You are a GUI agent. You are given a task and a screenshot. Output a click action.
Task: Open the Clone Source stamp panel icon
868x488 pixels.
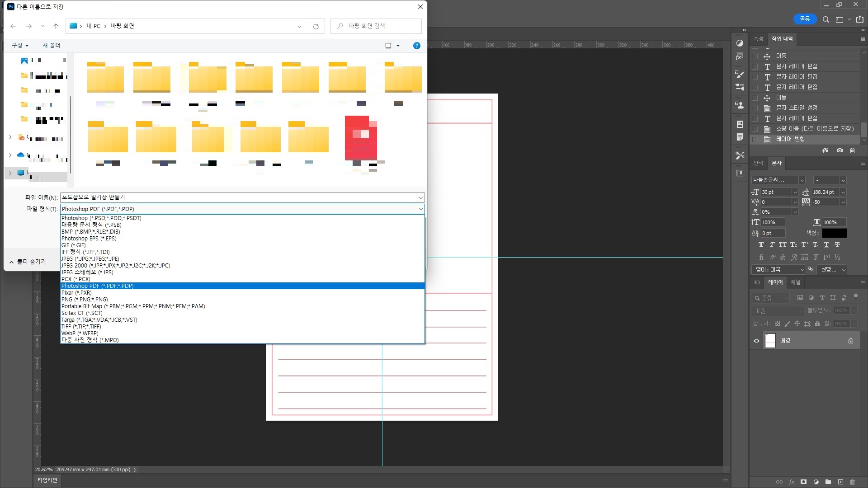740,105
